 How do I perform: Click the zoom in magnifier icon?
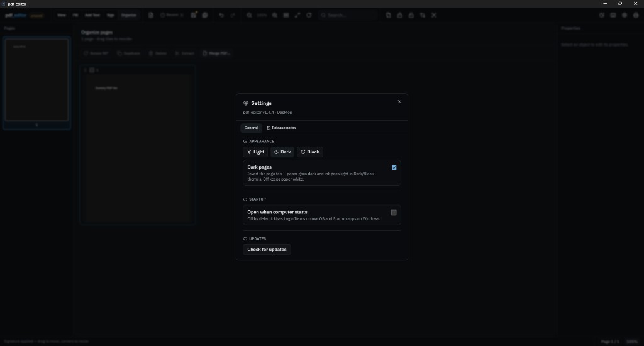coord(275,15)
